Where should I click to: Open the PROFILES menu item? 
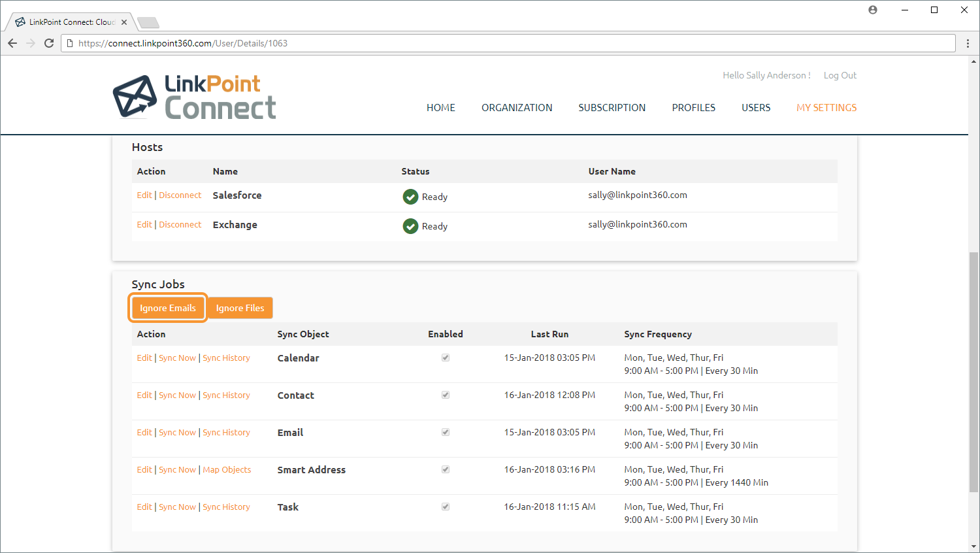(x=694, y=108)
